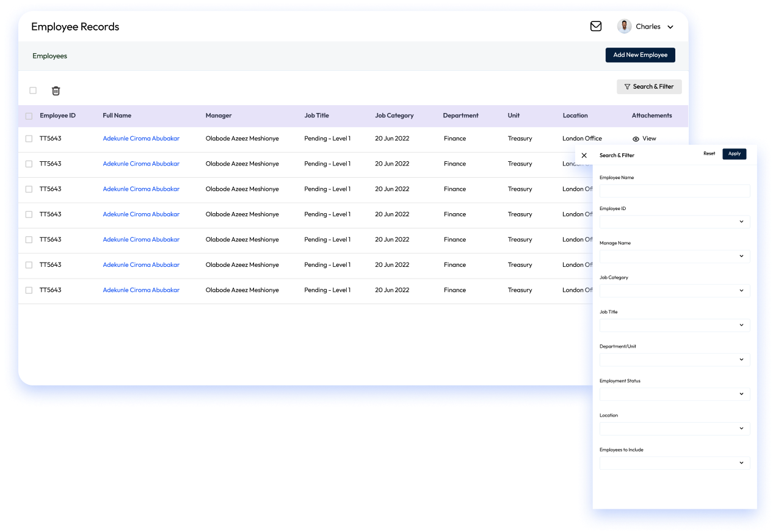Check the first employee row checkbox
Screen dimensions: 773x532
point(29,139)
